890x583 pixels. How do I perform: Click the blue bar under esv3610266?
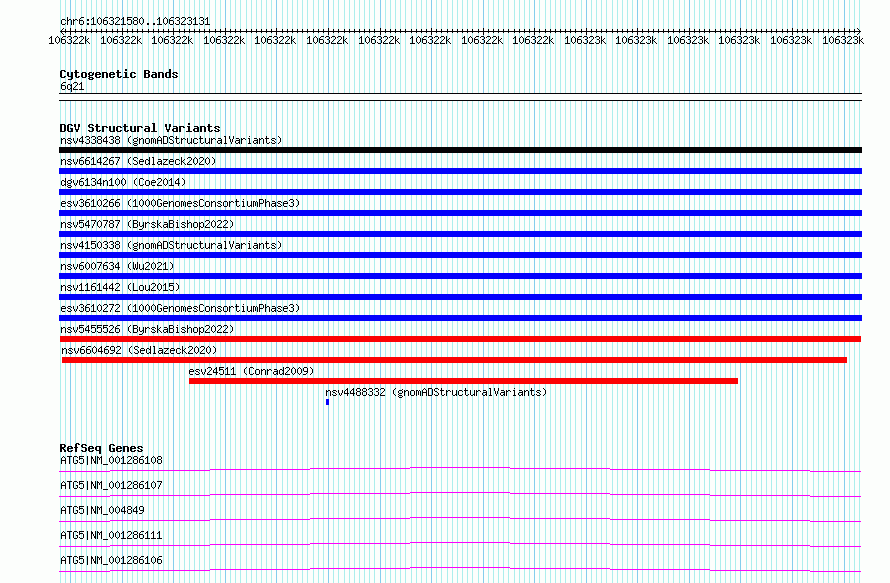[460, 213]
